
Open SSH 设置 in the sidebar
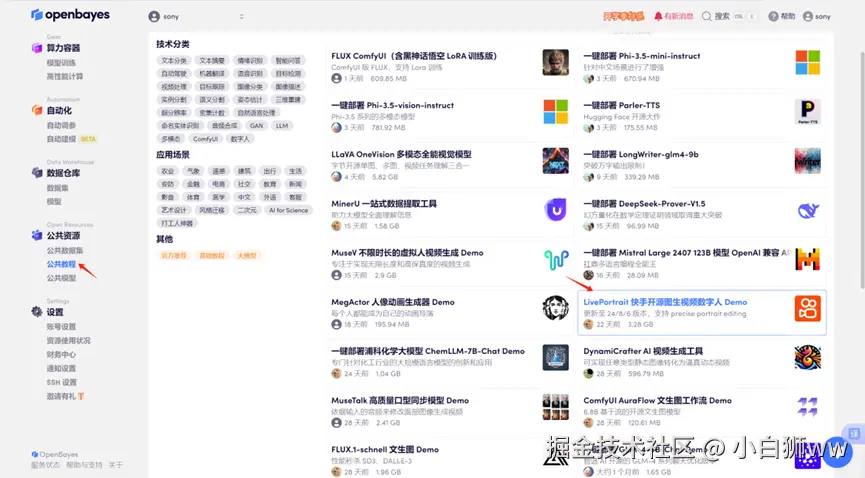point(62,383)
